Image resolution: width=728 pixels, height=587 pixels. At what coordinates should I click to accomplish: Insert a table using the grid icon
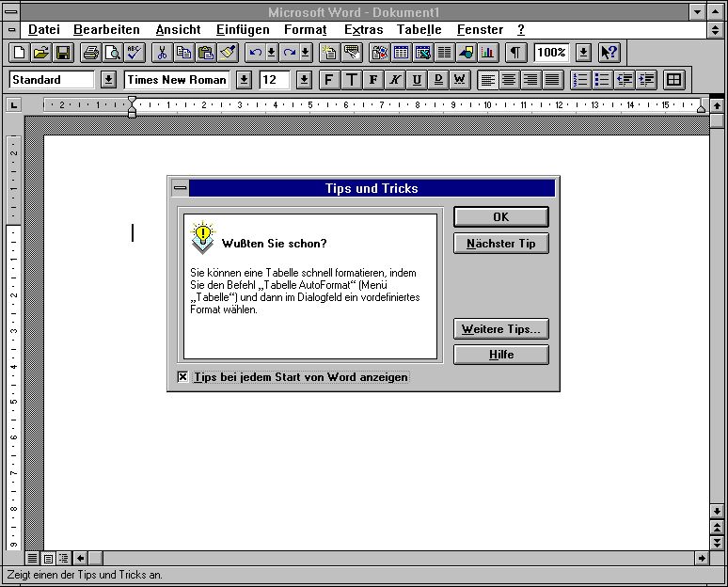(401, 53)
